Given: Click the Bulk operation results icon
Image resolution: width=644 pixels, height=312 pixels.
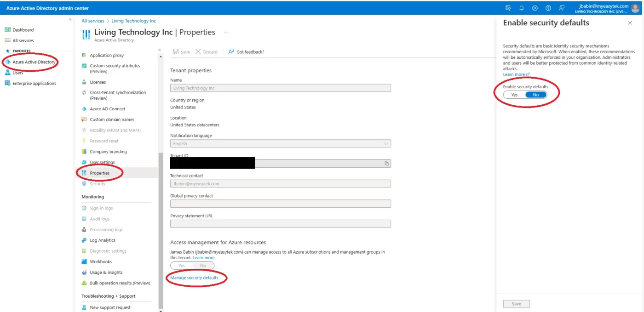Looking at the screenshot, I should (84, 283).
